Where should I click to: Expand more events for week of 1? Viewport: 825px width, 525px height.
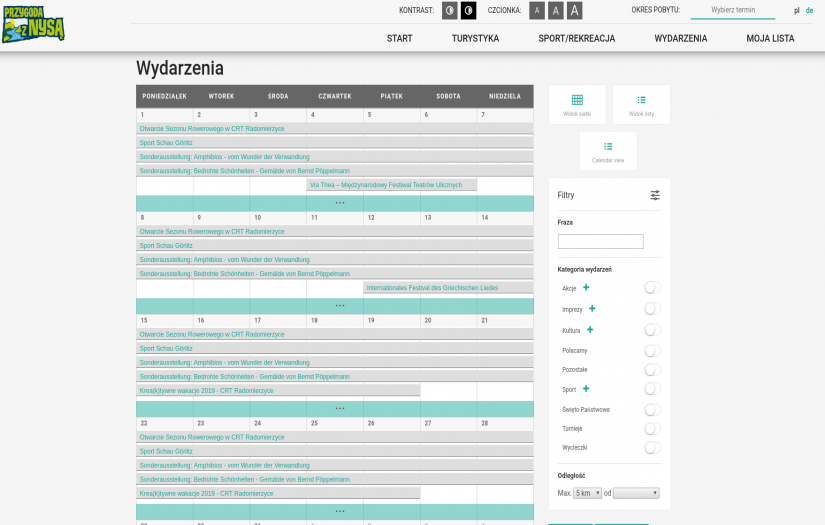tap(335, 203)
